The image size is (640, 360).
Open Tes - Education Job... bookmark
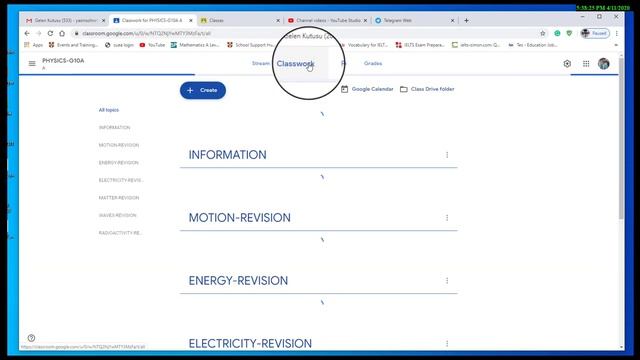[533, 45]
